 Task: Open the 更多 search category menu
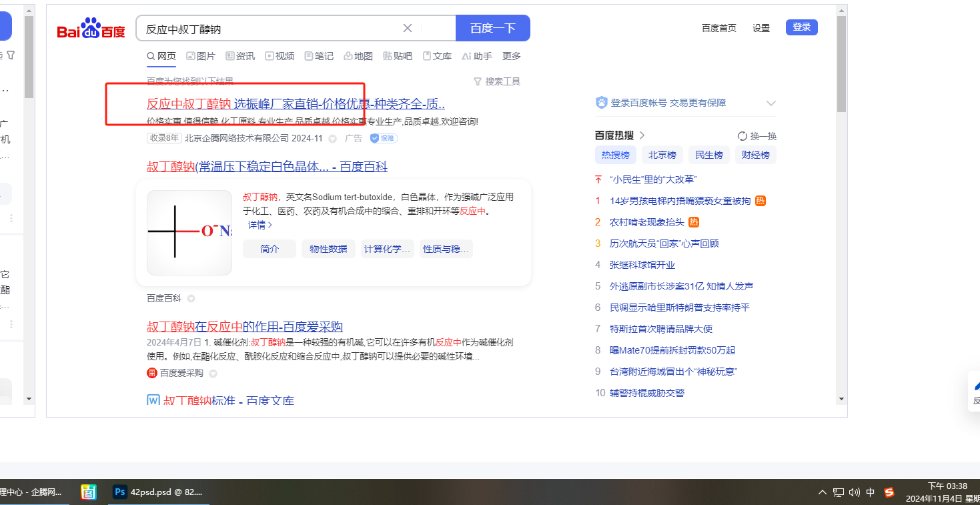click(x=512, y=56)
